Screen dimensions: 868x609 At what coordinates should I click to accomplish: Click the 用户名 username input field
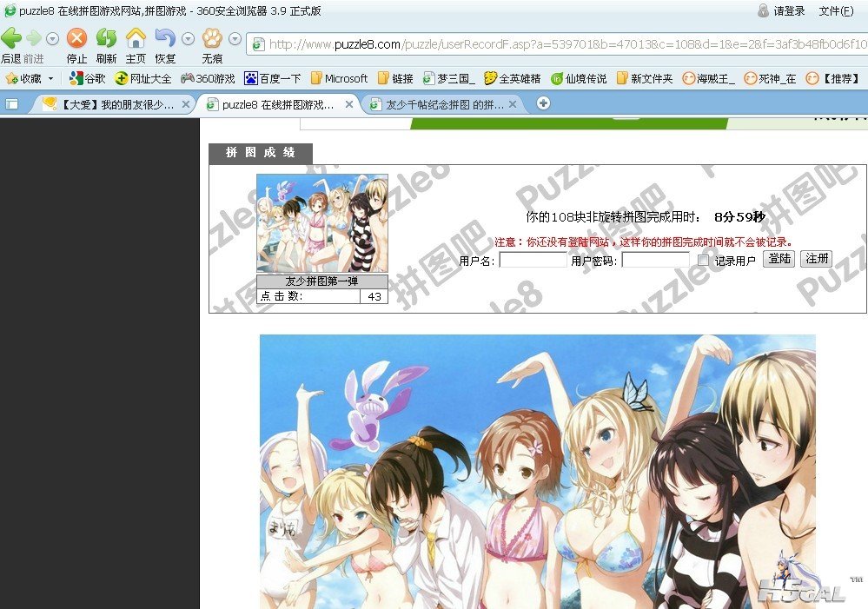(x=533, y=261)
